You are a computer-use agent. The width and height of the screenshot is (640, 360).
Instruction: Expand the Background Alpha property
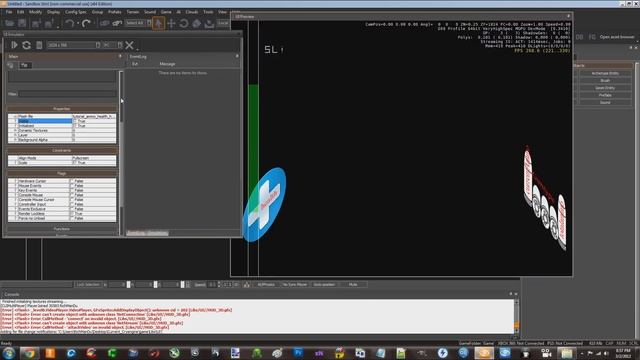click(16, 140)
